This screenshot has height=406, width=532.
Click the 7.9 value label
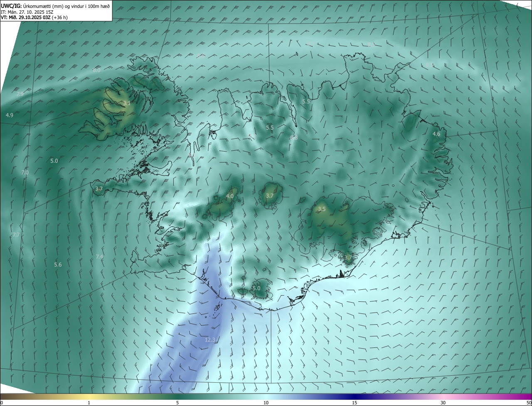[20, 94]
